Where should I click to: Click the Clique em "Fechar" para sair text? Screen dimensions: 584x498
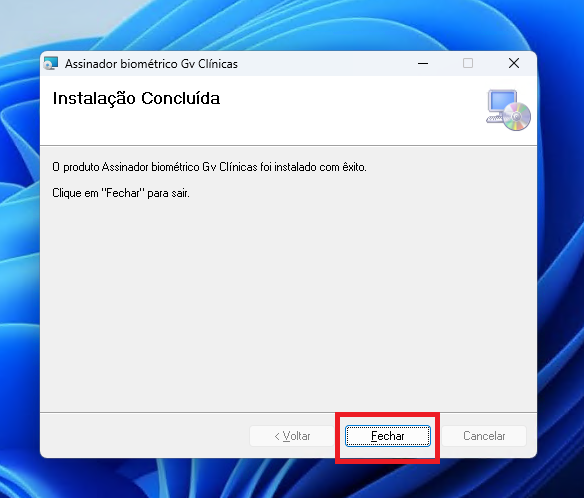click(121, 193)
